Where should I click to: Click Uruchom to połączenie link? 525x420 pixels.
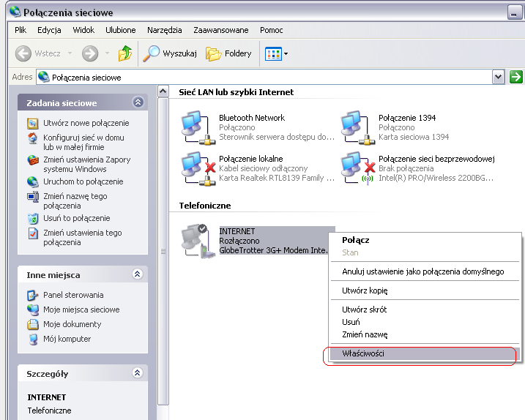coord(83,181)
